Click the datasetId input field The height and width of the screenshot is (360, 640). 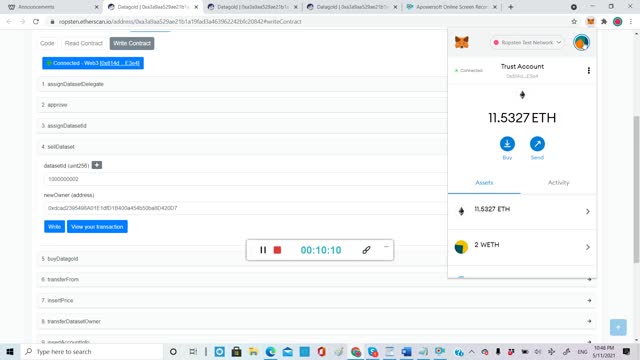click(245, 179)
